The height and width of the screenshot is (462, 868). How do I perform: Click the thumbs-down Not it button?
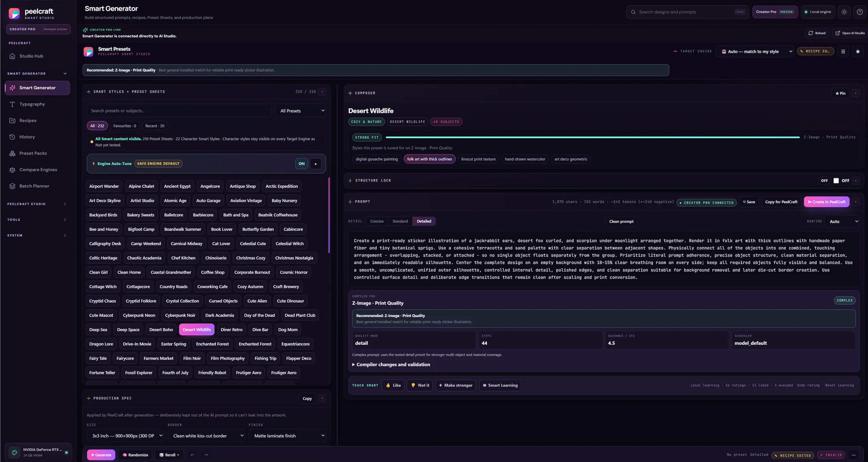pyautogui.click(x=420, y=385)
